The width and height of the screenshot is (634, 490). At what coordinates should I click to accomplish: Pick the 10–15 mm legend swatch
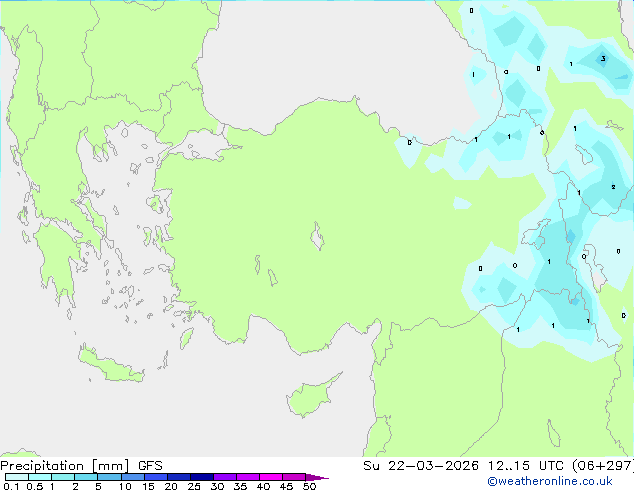[x=133, y=477]
